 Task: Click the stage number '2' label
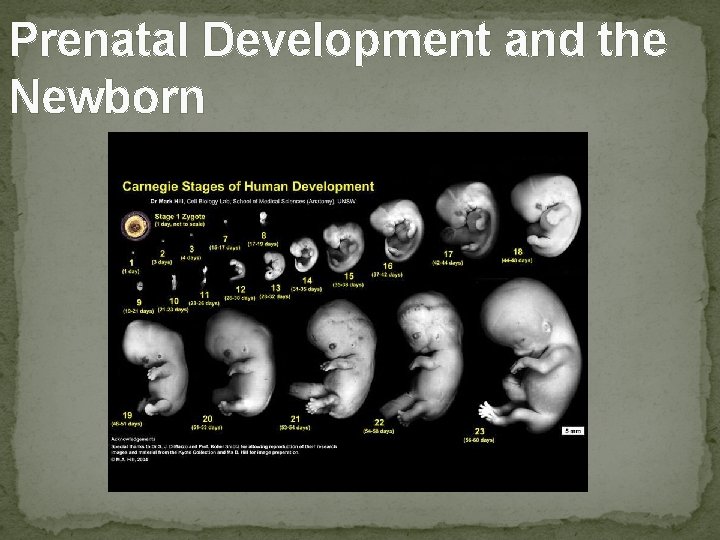[163, 253]
